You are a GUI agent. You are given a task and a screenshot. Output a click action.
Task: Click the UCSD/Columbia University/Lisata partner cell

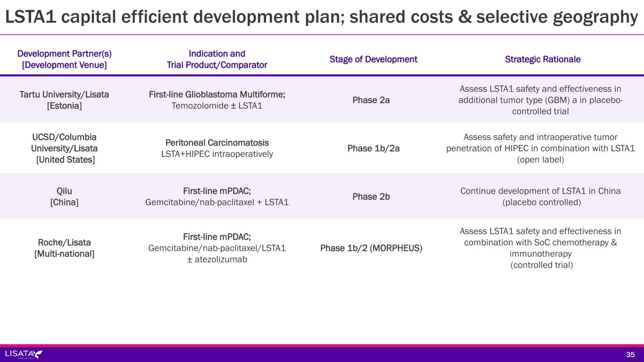(64, 148)
